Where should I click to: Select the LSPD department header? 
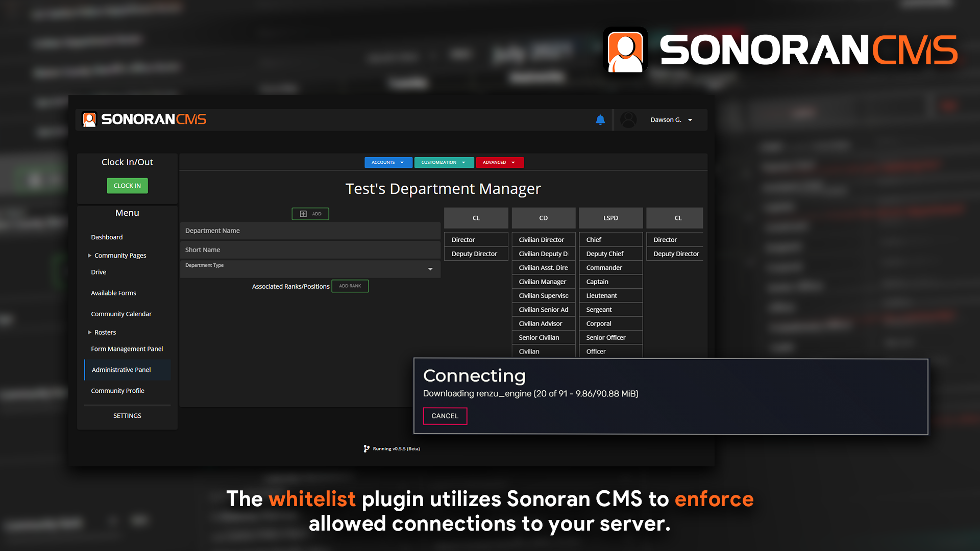611,218
